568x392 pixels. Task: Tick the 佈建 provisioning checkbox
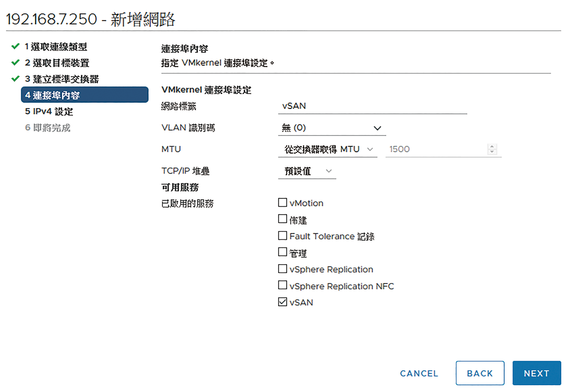pos(282,219)
